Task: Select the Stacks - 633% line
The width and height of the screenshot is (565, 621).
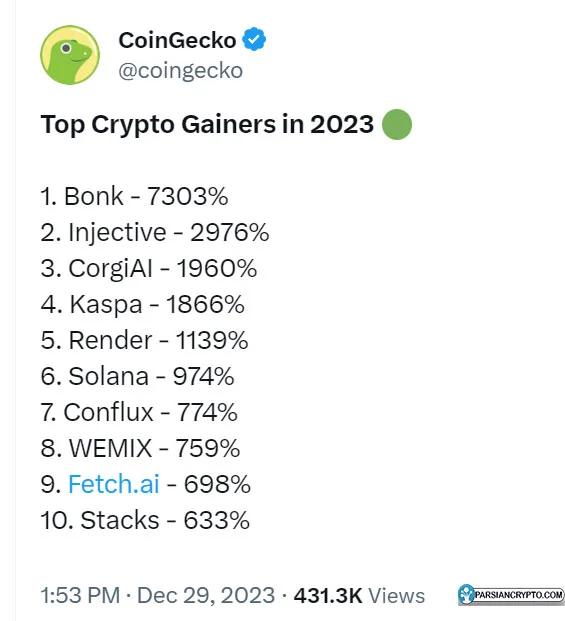Action: [145, 520]
